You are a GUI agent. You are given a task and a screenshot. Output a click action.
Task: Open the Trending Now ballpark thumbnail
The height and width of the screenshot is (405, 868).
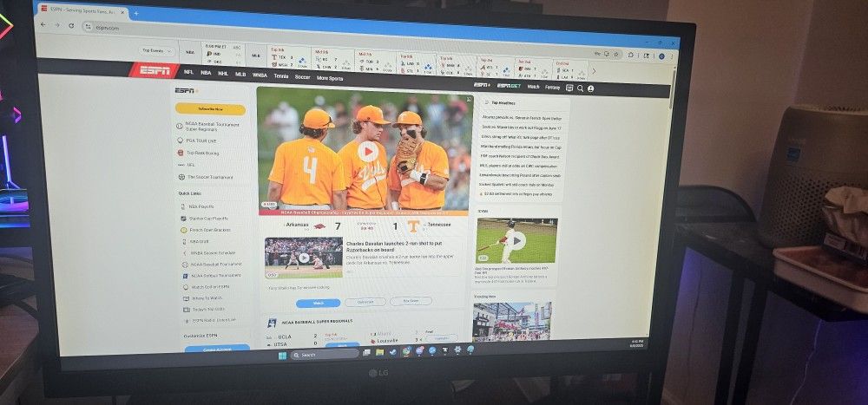[512, 321]
